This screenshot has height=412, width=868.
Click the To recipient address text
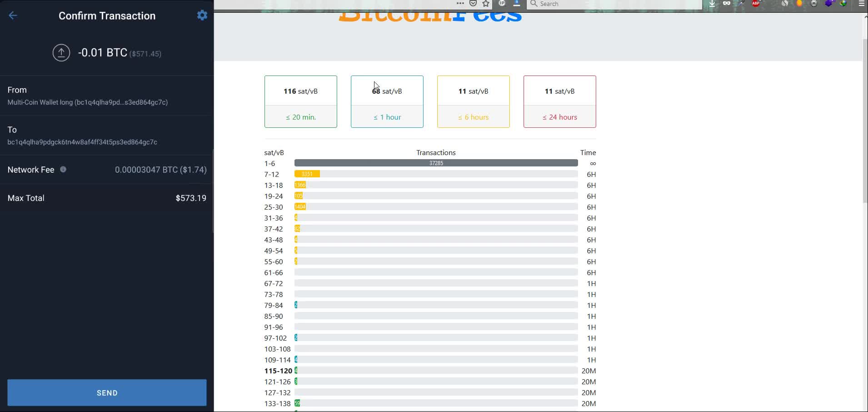82,142
